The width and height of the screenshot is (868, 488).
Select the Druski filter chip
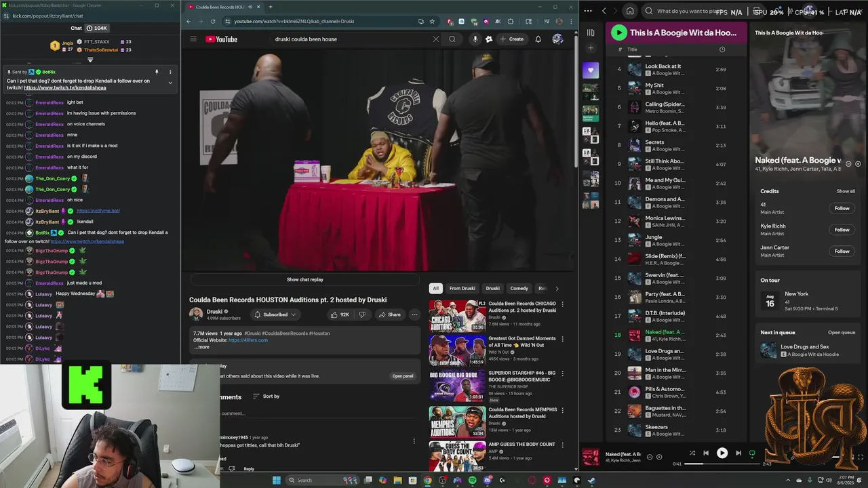click(492, 288)
